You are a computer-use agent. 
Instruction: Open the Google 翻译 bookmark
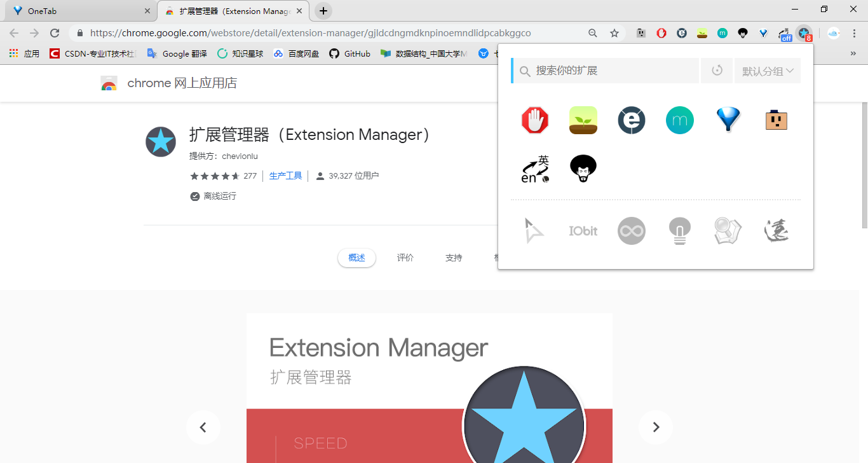[177, 53]
